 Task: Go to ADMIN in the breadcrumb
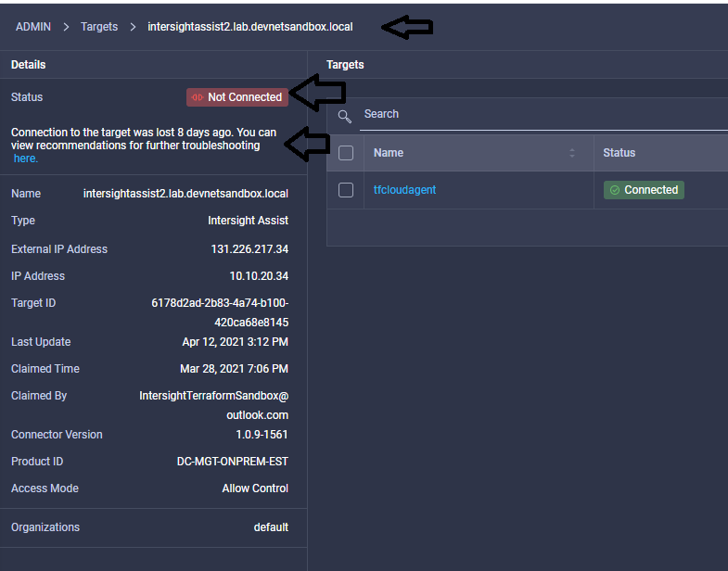[x=33, y=27]
